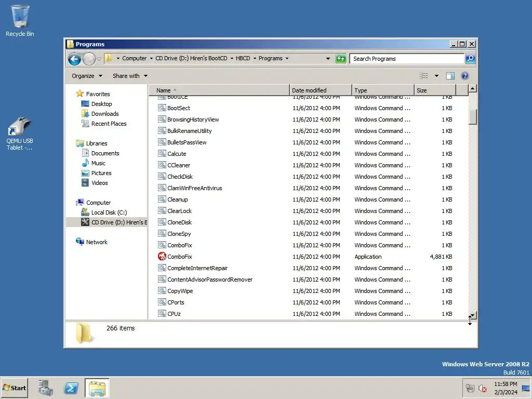Select the CompleteInternetRepair file
Image resolution: width=532 pixels, height=399 pixels.
[197, 268]
